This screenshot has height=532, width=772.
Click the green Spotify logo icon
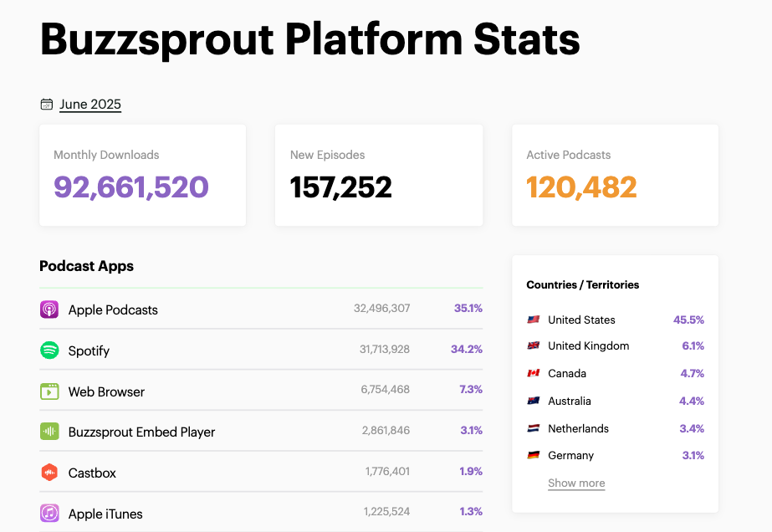49,350
